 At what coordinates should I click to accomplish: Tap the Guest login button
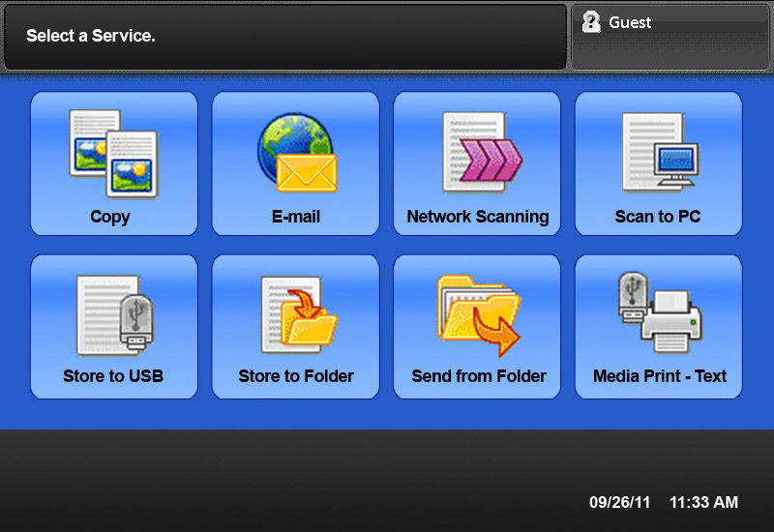(x=670, y=38)
